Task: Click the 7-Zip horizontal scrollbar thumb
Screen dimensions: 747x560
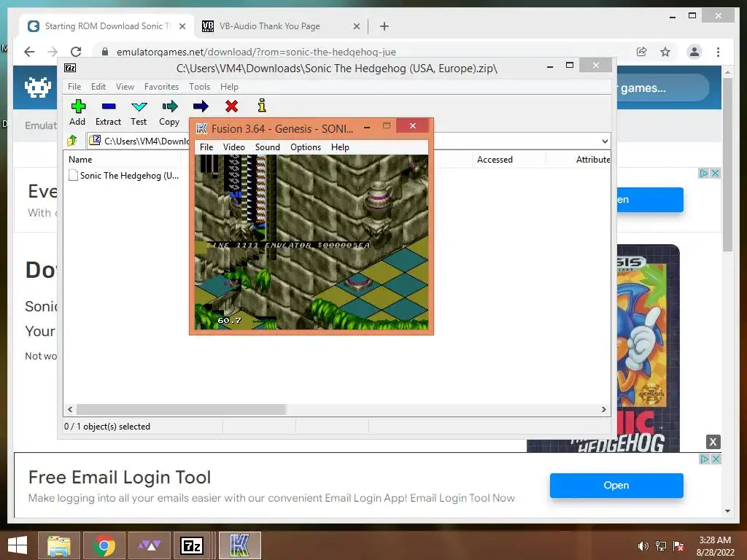Action: [181, 410]
